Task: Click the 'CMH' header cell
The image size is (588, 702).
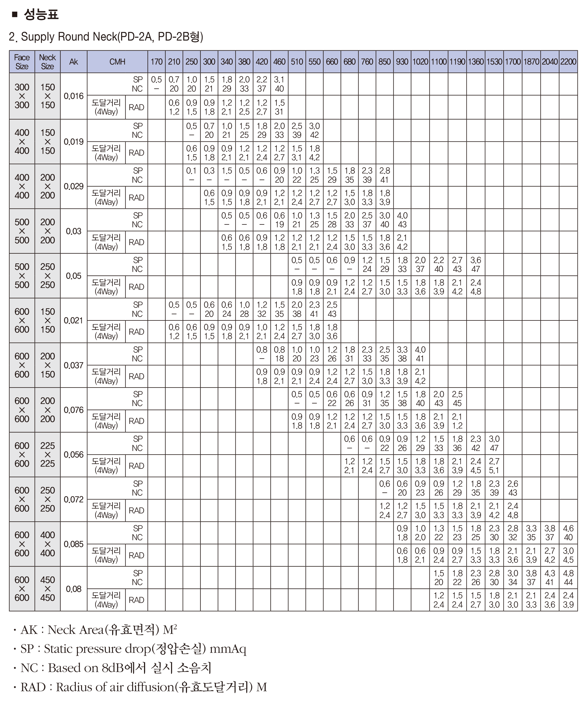Action: [x=117, y=62]
